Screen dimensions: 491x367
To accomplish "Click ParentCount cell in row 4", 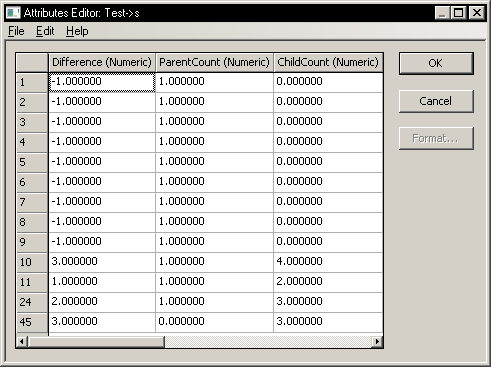I will coord(214,142).
